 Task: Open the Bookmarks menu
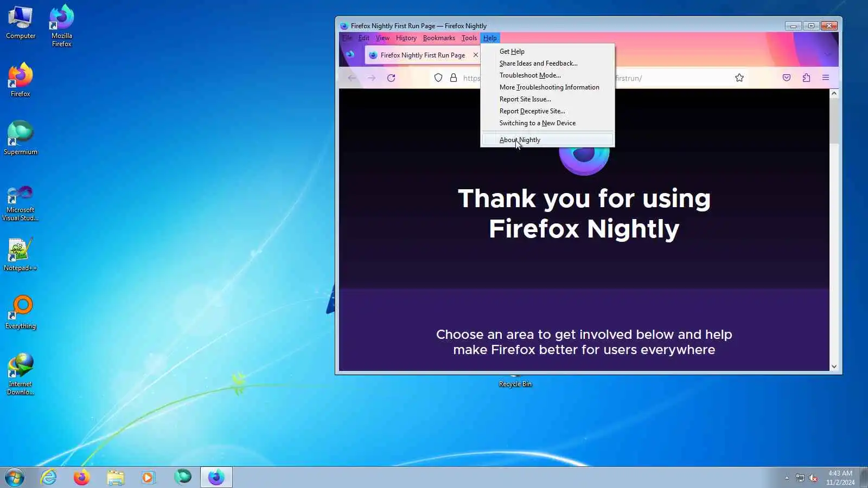click(x=439, y=38)
